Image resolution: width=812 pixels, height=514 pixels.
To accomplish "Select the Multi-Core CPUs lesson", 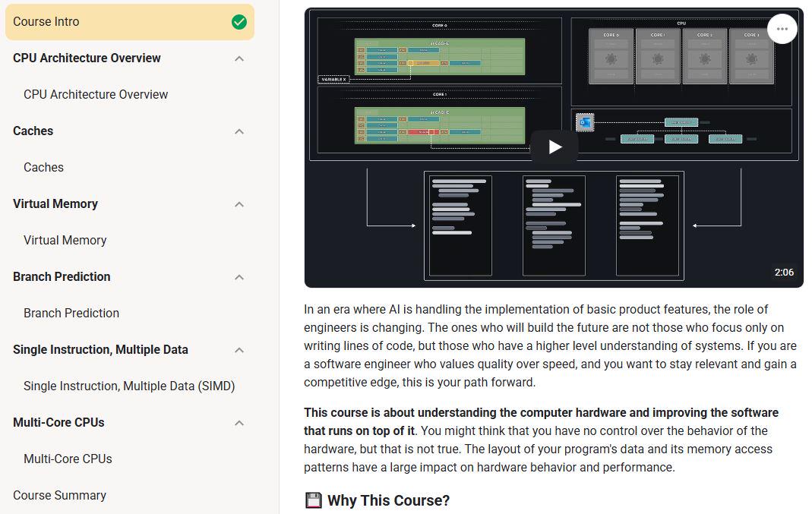I will point(68,459).
